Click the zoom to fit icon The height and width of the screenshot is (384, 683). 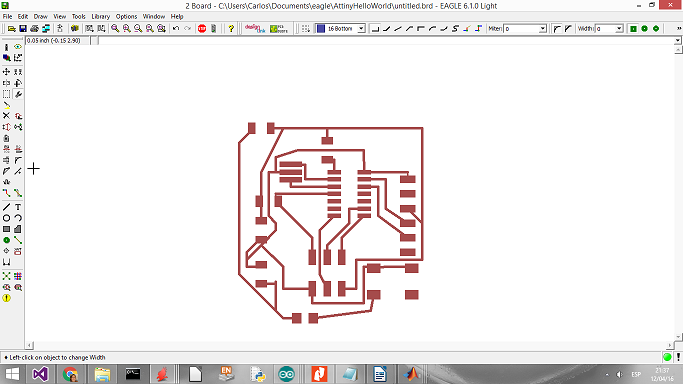pyautogui.click(x=115, y=29)
